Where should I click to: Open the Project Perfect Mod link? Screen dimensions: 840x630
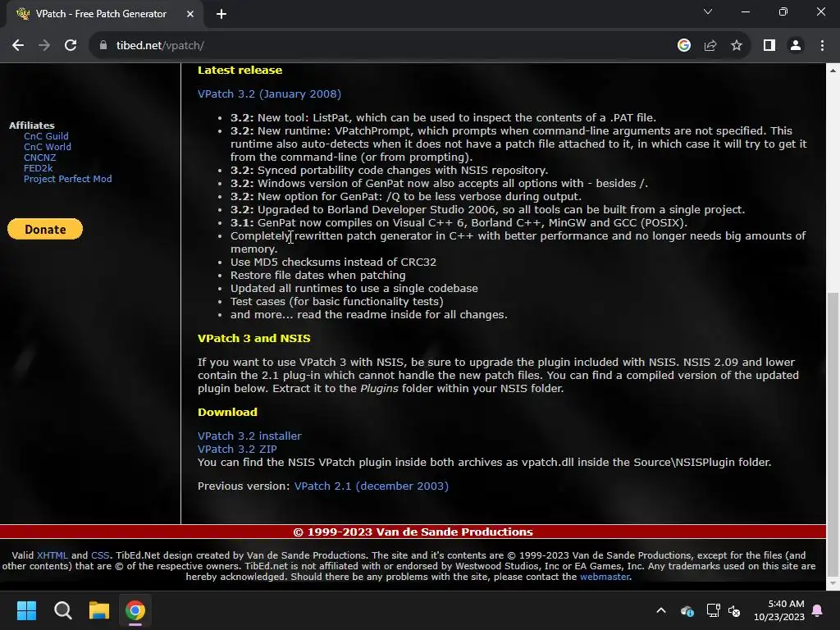pos(67,179)
